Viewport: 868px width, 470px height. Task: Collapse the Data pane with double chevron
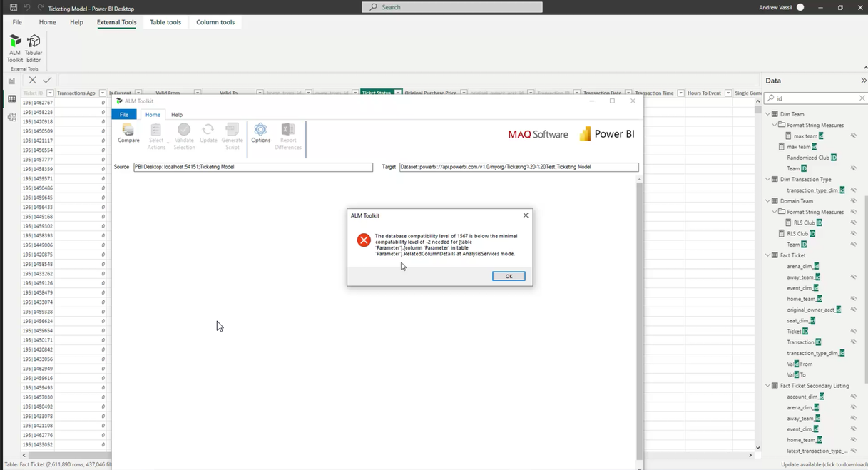pos(863,81)
